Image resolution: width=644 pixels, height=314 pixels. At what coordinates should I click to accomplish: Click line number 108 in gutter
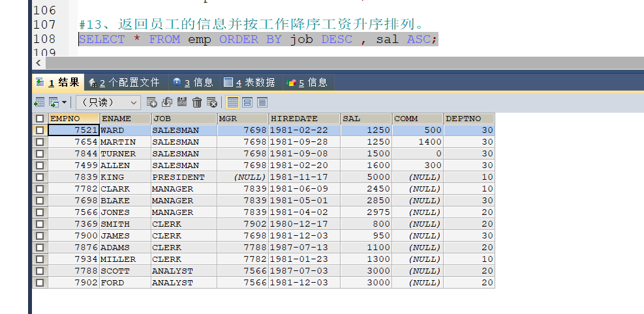point(44,39)
